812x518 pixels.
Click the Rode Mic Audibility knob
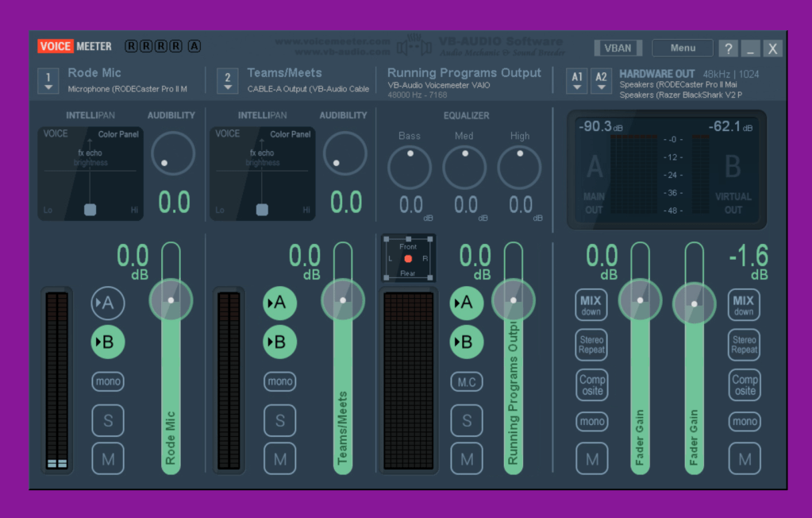click(x=173, y=153)
